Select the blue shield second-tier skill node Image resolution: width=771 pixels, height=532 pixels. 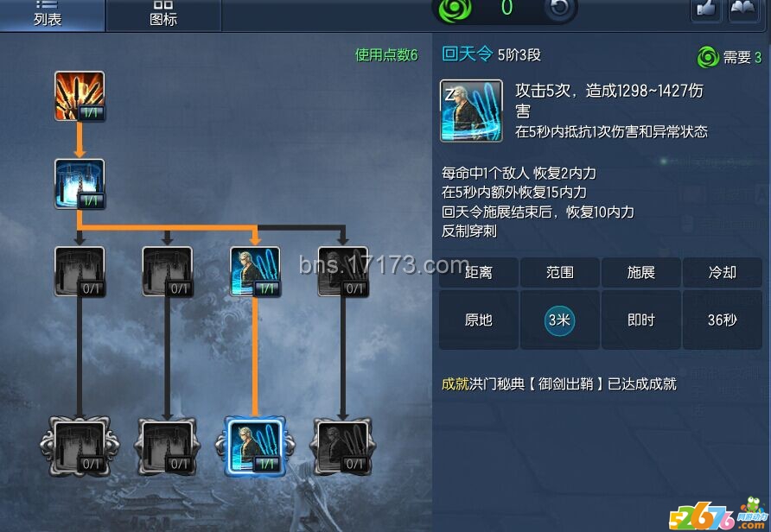(80, 184)
